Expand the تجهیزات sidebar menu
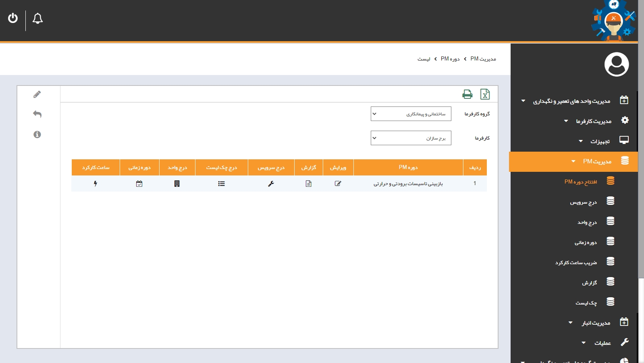Screen dimensions: 644x363 [x=600, y=141]
